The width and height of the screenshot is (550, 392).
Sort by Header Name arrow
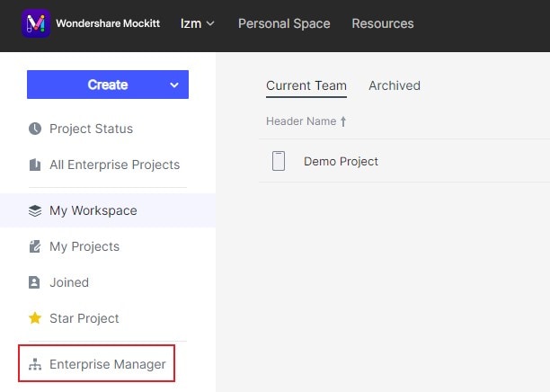pyautogui.click(x=343, y=121)
